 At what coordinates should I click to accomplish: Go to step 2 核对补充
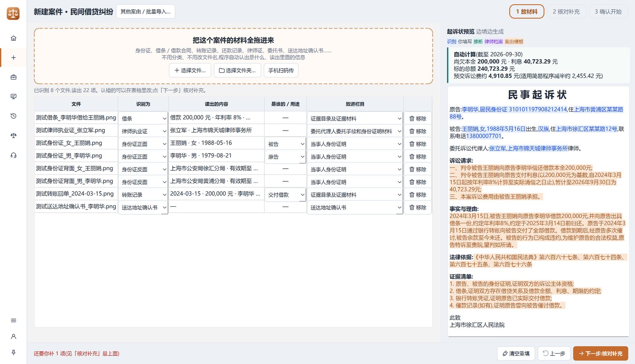coord(566,12)
